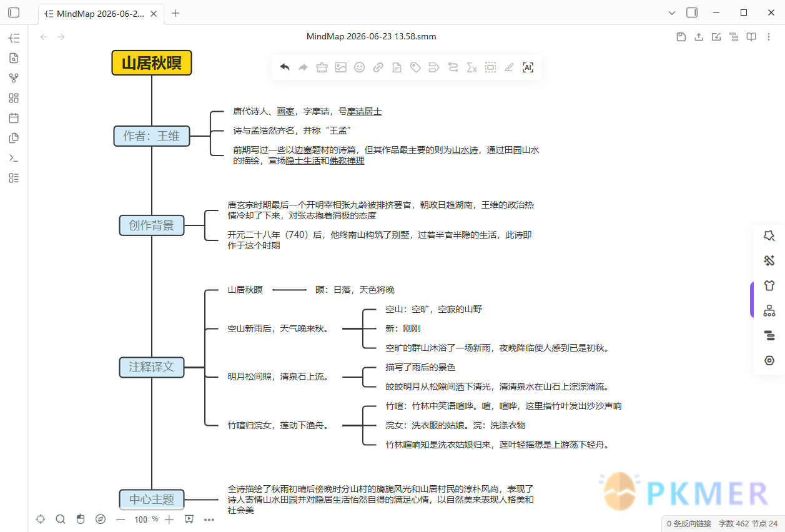Zoom in with the plus button
The image size is (785, 532).
coord(169,520)
